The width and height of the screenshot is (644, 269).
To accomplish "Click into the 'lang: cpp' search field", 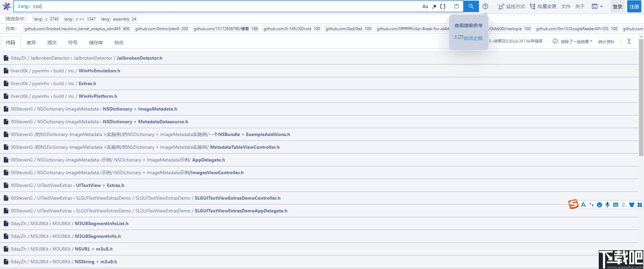I will [218, 6].
